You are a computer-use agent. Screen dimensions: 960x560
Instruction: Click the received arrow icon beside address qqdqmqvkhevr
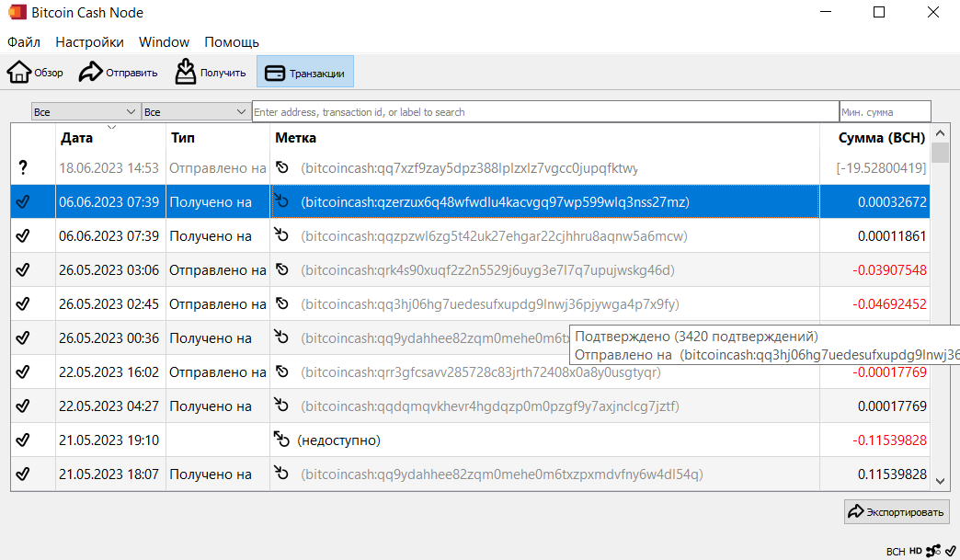click(281, 405)
